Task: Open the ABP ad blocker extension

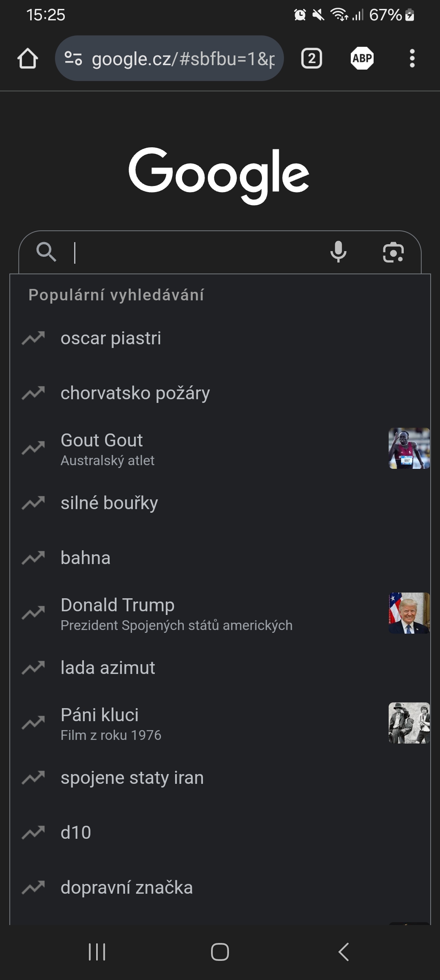Action: 362,59
